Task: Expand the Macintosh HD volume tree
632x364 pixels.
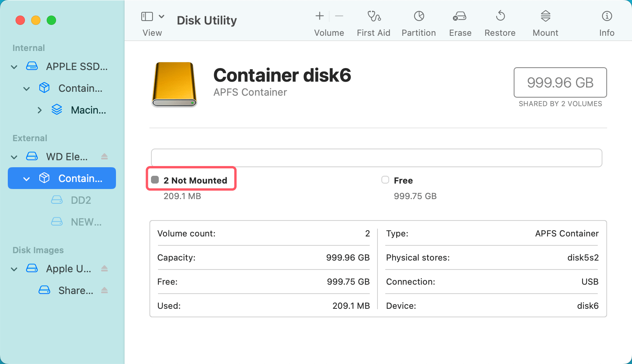Action: [x=39, y=110]
